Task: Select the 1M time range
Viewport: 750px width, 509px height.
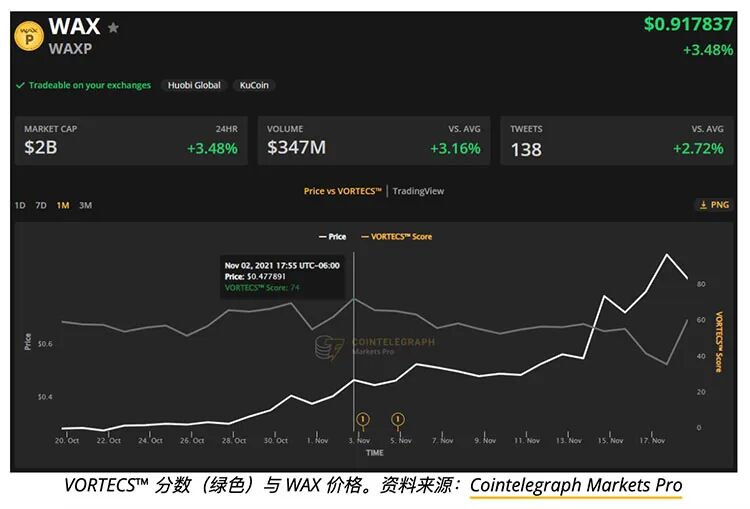Action: [x=63, y=205]
